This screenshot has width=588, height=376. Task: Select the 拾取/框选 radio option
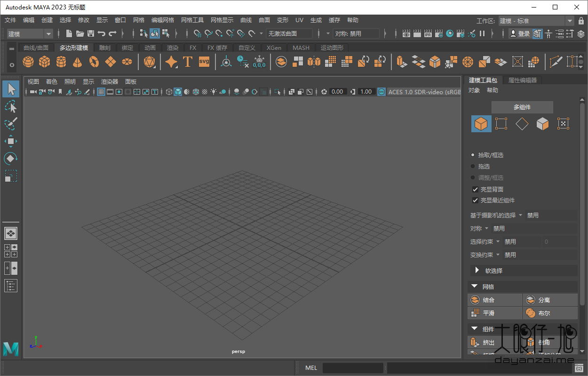[x=473, y=155]
